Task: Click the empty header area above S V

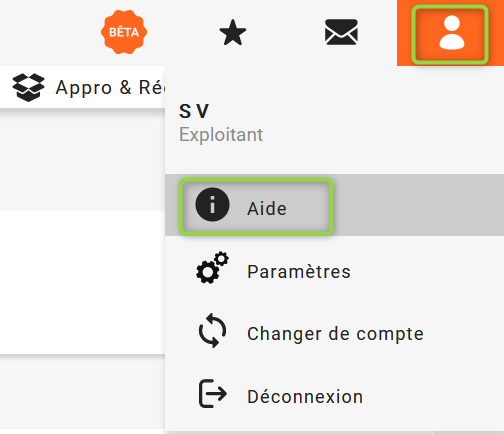Action: [334, 83]
